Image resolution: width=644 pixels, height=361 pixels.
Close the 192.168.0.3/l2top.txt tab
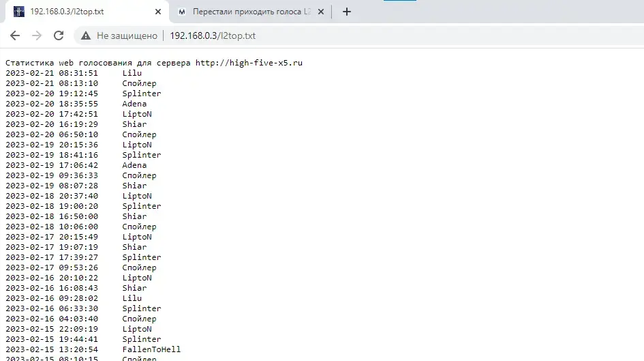157,12
